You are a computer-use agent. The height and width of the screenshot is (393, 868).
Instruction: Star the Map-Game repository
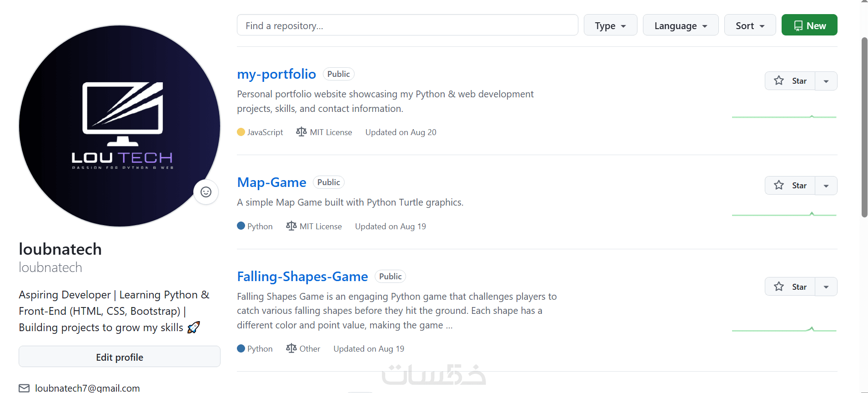(x=790, y=186)
